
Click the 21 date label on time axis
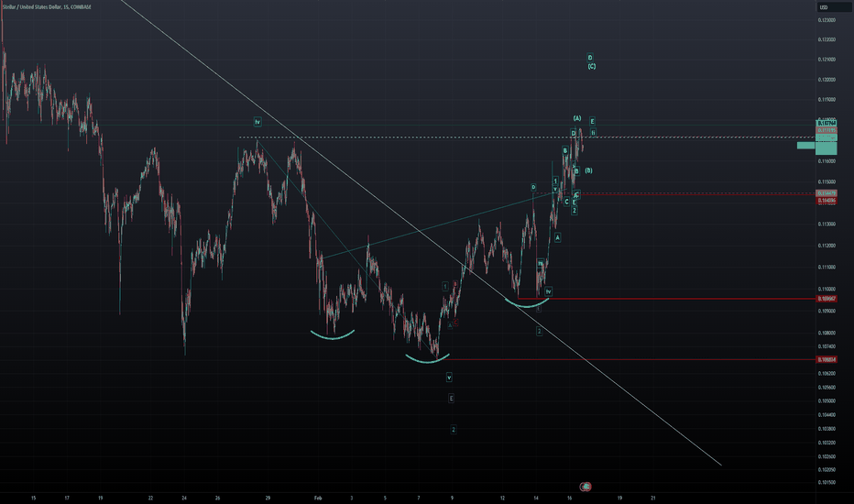[653, 498]
